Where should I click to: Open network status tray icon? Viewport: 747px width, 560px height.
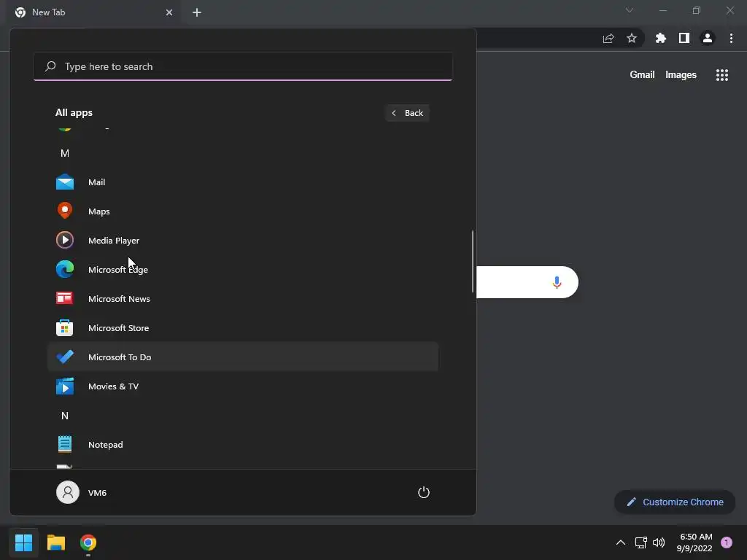click(x=640, y=542)
